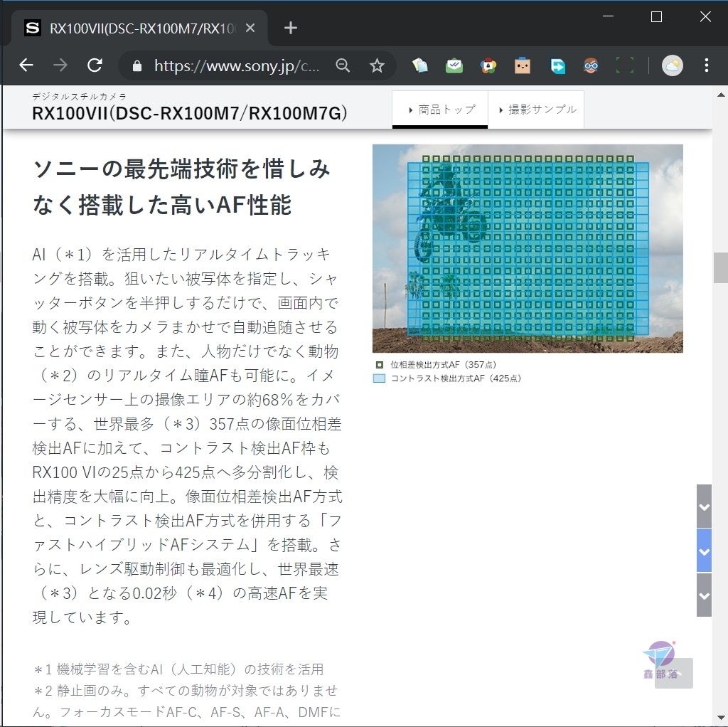Select the RX100VII browser tab
The width and height of the screenshot is (728, 727).
point(140,28)
